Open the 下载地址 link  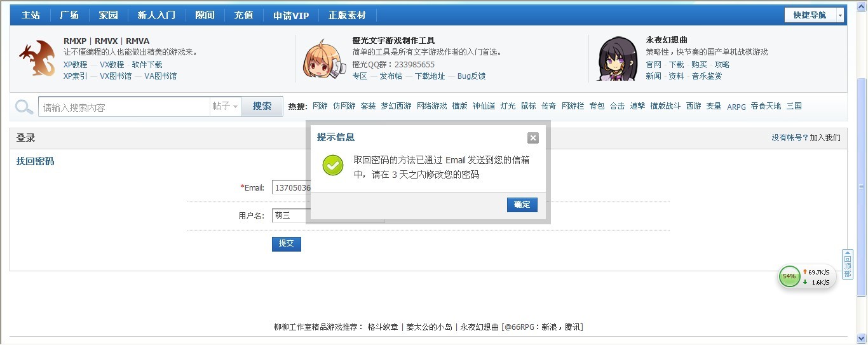point(430,76)
